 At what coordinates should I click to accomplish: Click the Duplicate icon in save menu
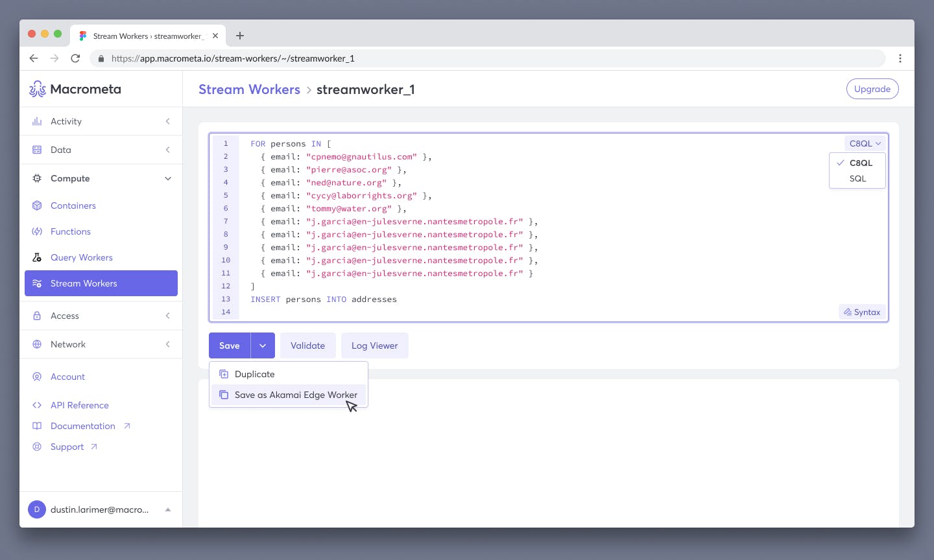[224, 374]
